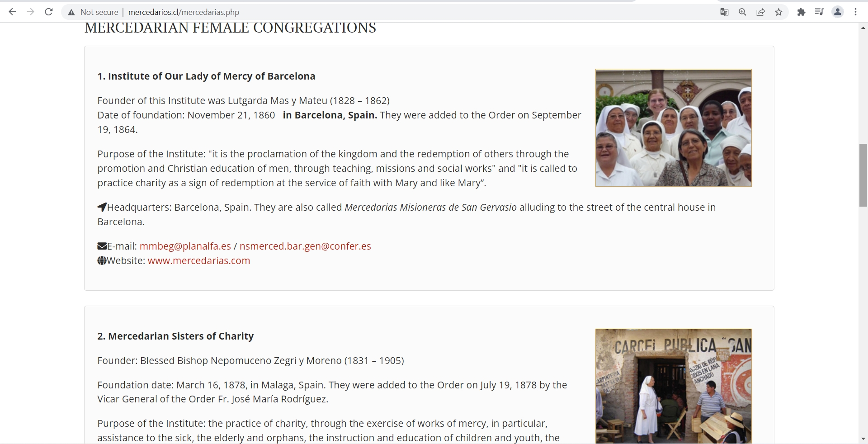Go forward to the next page
The width and height of the screenshot is (868, 444).
click(30, 12)
